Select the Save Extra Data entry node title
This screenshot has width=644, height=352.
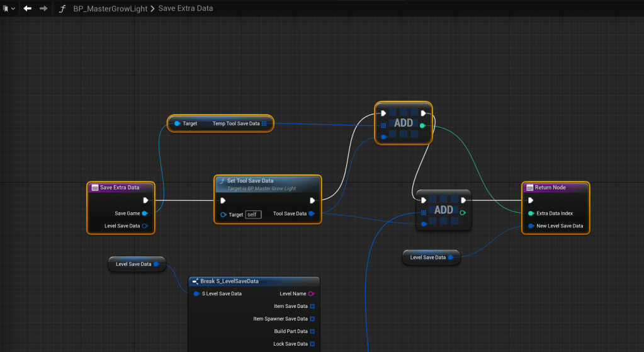click(120, 187)
